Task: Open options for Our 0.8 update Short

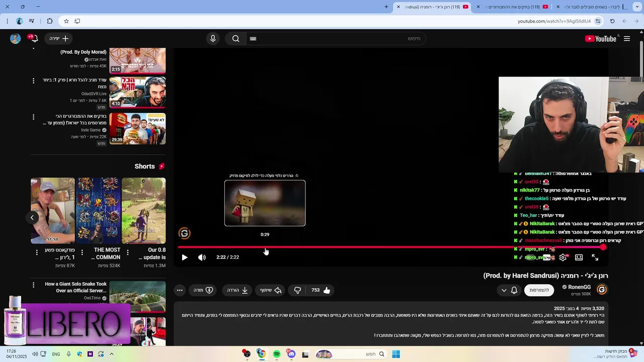Action: (x=128, y=252)
